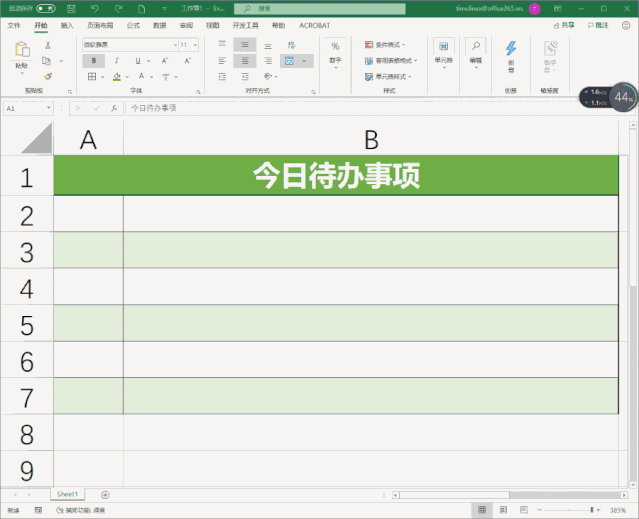639x519 pixels.
Task: Click the Align Left icon
Action: point(222,61)
